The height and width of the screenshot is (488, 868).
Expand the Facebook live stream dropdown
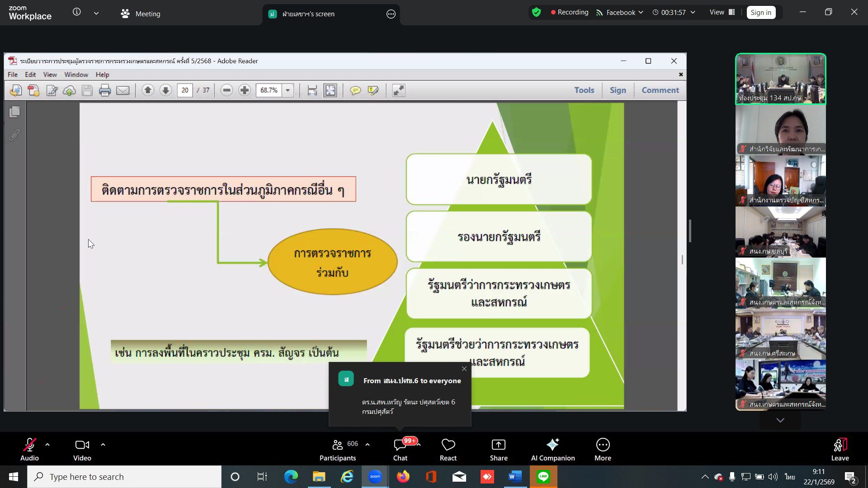641,13
